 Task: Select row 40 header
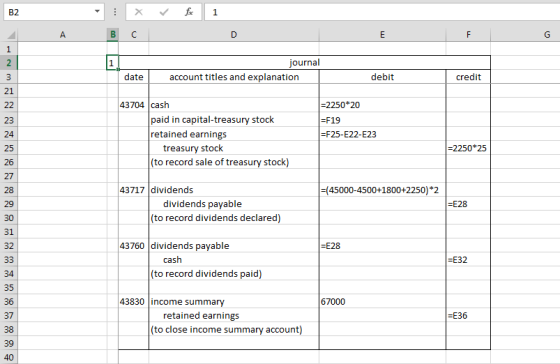click(9, 357)
